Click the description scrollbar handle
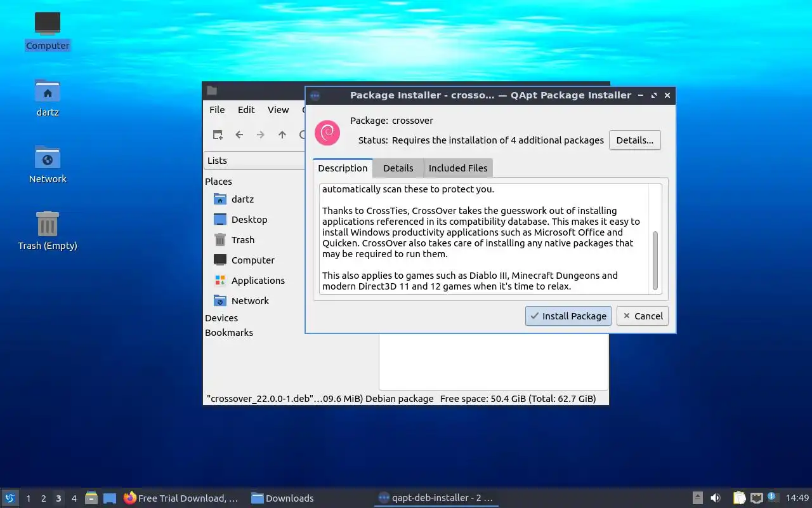This screenshot has width=812, height=508. pos(655,261)
